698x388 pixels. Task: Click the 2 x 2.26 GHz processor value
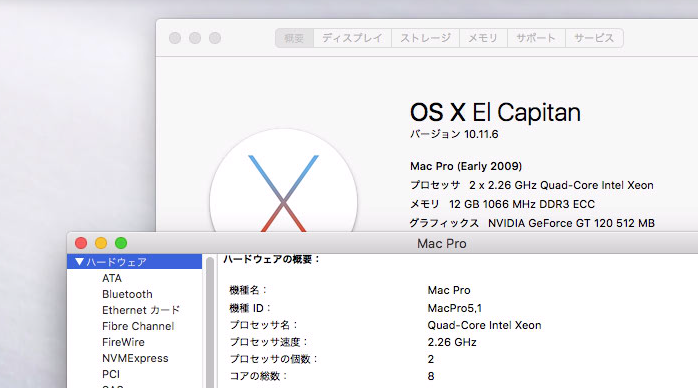click(561, 185)
